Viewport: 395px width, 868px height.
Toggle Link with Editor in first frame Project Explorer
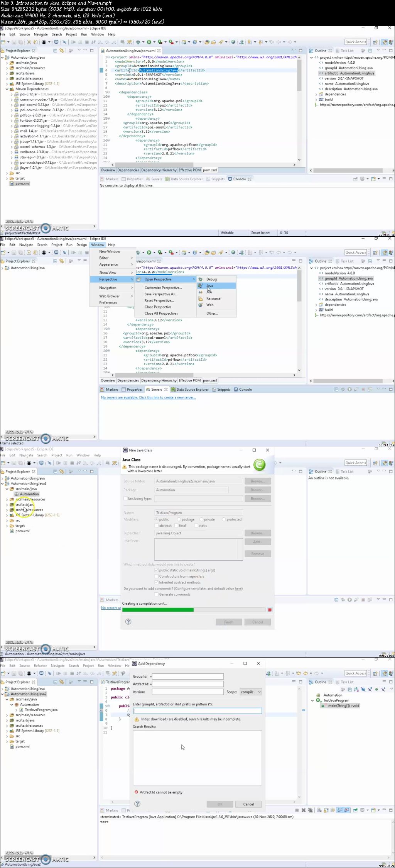pyautogui.click(x=61, y=51)
